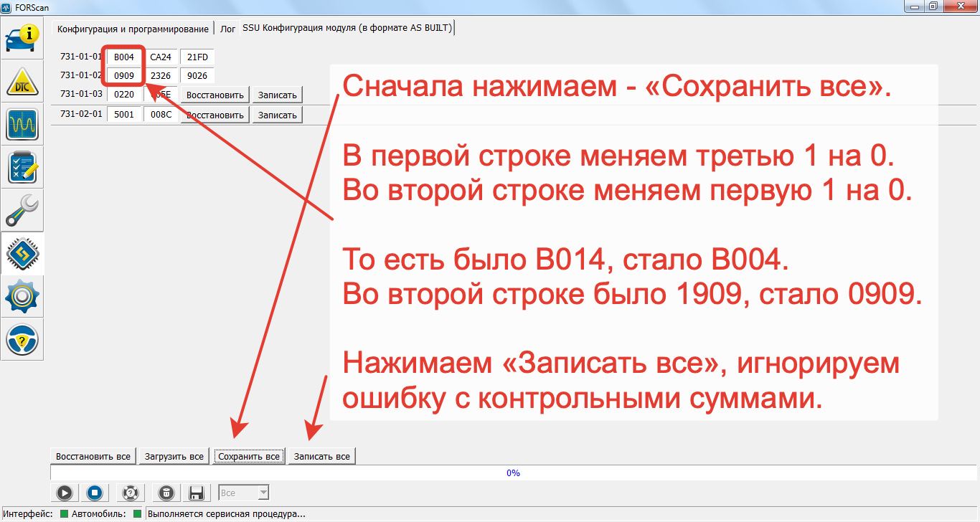Expand the 'Все' dropdown list
This screenshot has height=522, width=980.
click(x=263, y=493)
